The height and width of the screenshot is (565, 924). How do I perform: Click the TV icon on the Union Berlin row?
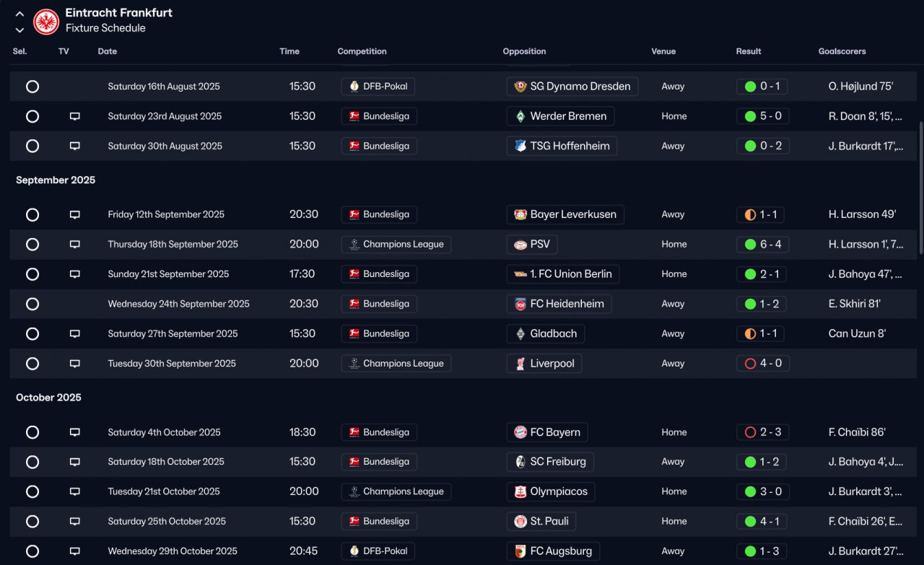click(74, 274)
